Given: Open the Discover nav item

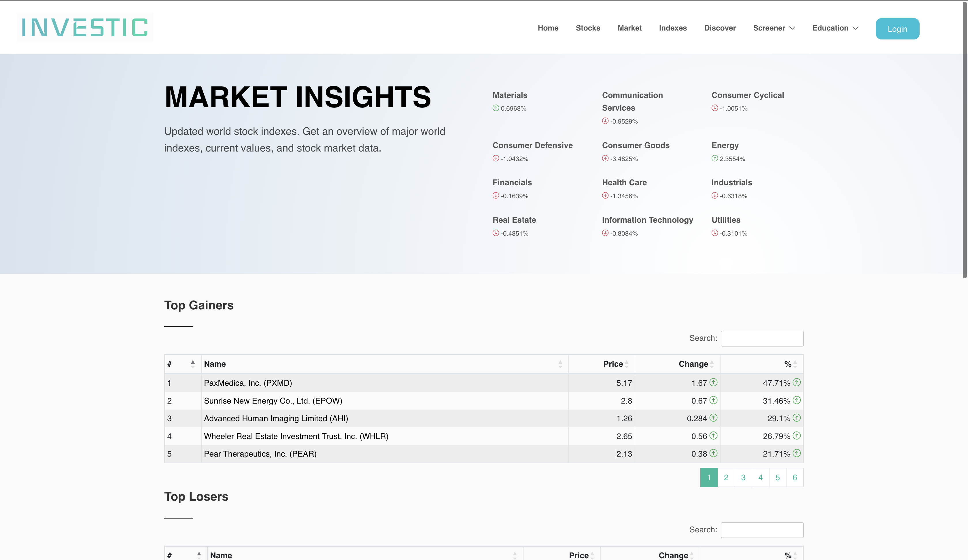Looking at the screenshot, I should click(x=720, y=28).
